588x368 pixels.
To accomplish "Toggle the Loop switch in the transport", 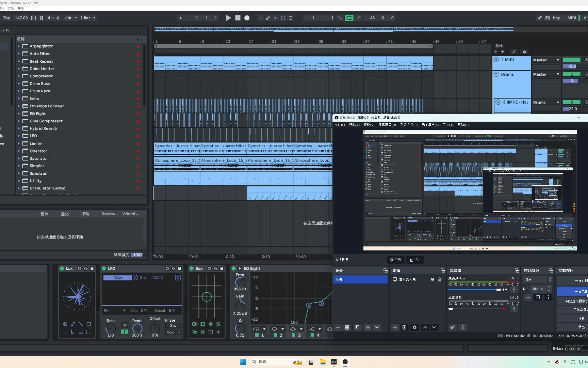I will pos(349,18).
